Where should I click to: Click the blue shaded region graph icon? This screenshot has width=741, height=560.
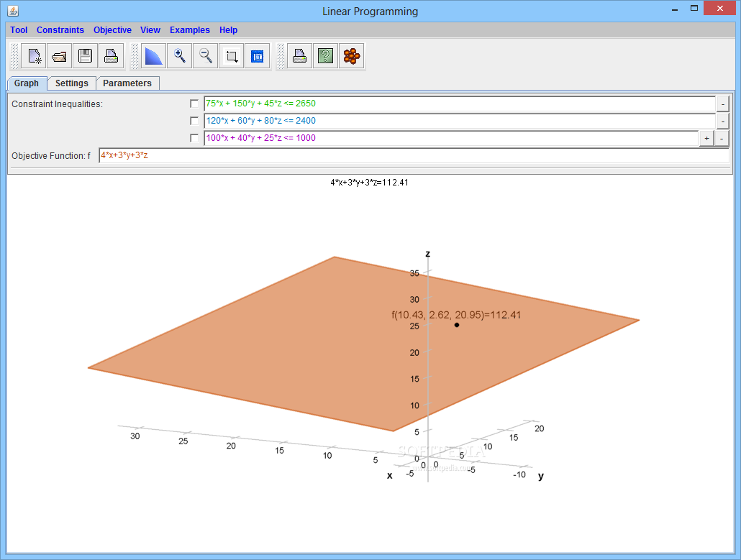point(153,56)
